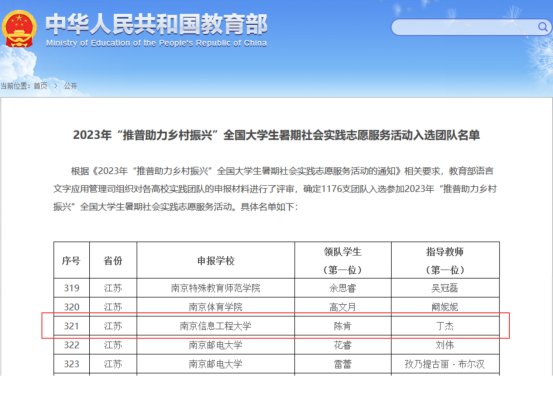Click the article headline about 推普助力乡村振兴
Screen dimensions: 553x395
276,135
